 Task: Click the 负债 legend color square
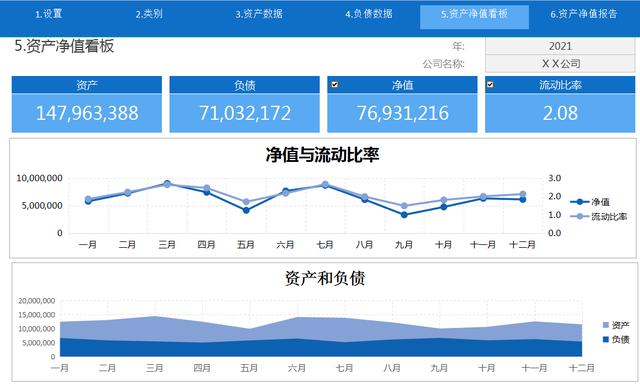(606, 340)
